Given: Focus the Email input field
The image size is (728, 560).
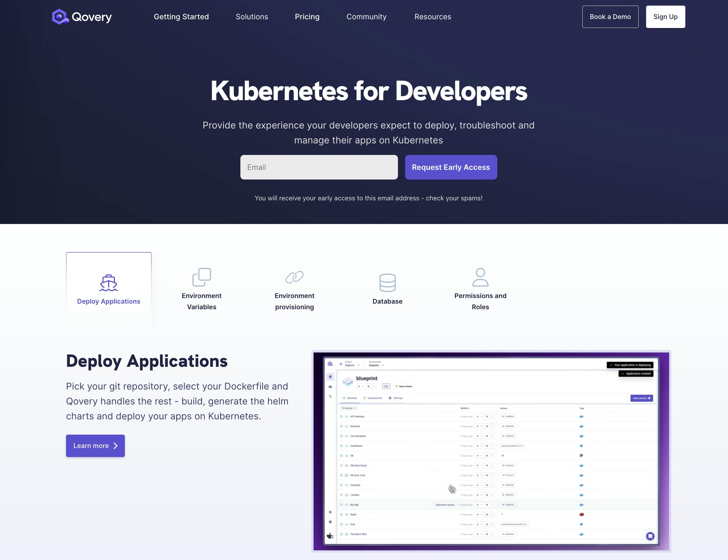Looking at the screenshot, I should [319, 167].
